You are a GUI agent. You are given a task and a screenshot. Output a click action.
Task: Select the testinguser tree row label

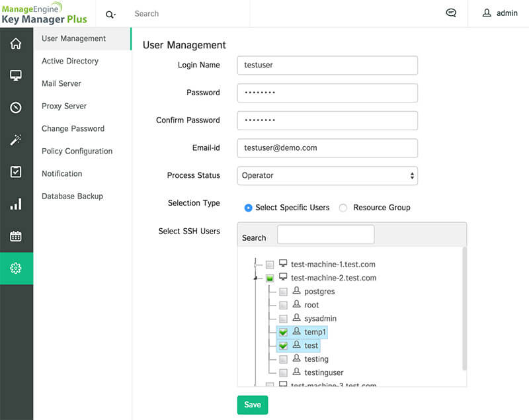(324, 372)
